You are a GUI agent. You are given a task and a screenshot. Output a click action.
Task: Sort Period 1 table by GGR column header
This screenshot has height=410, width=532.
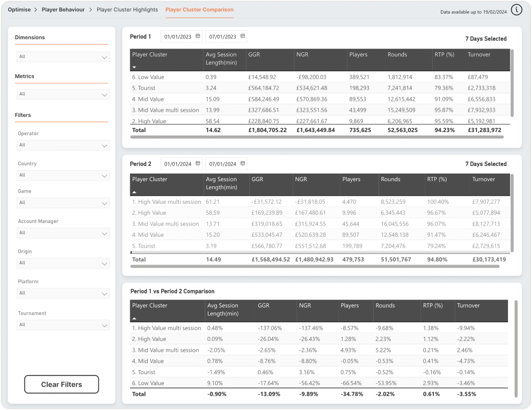tap(254, 55)
